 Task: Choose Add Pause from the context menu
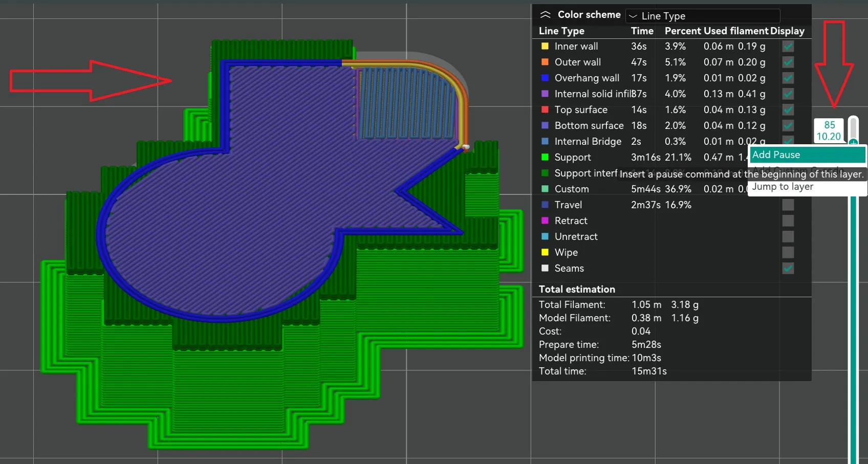pyautogui.click(x=808, y=154)
